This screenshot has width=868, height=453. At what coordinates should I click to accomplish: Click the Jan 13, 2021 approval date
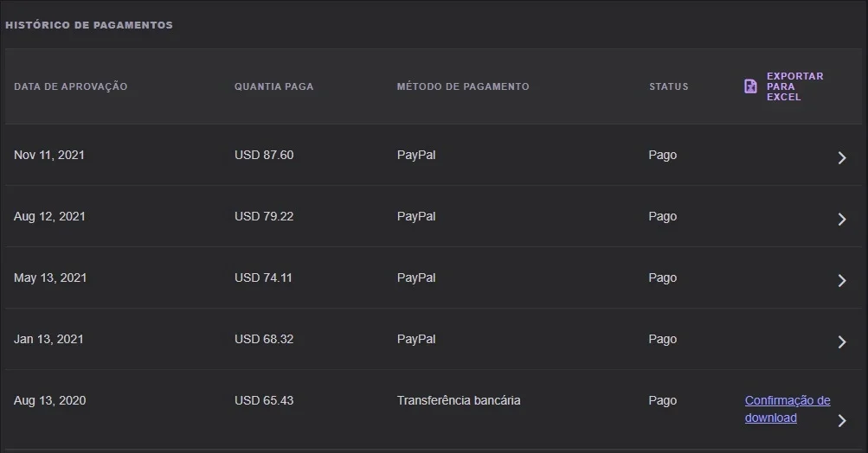[48, 339]
